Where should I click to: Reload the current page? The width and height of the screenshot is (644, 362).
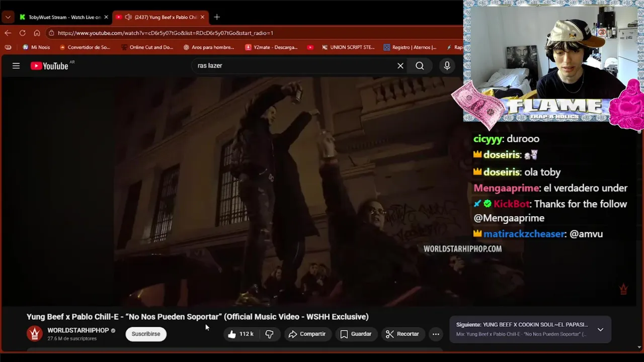coord(22,33)
